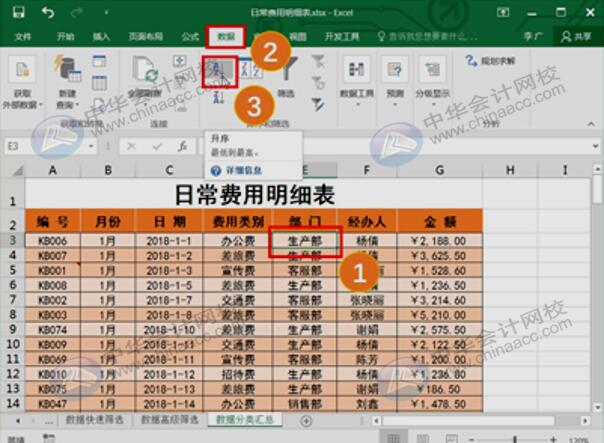
Task: Click cell containing KB006
Action: (x=53, y=241)
